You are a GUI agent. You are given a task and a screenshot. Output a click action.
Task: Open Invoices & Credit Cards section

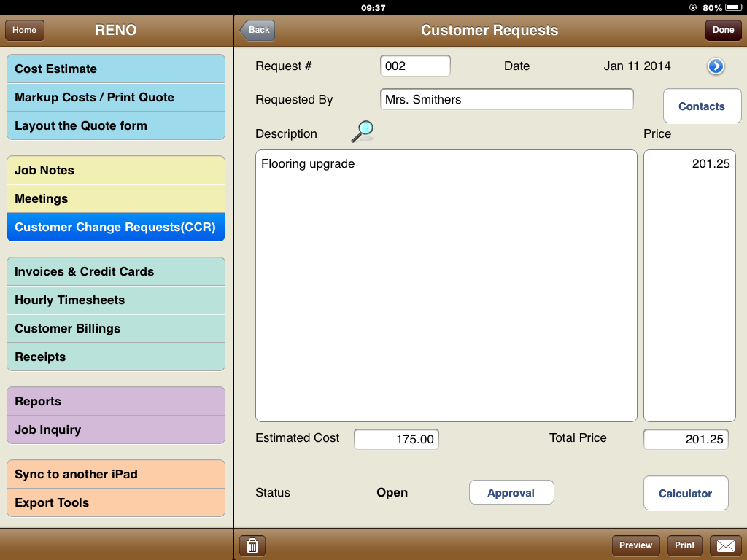pyautogui.click(x=116, y=272)
